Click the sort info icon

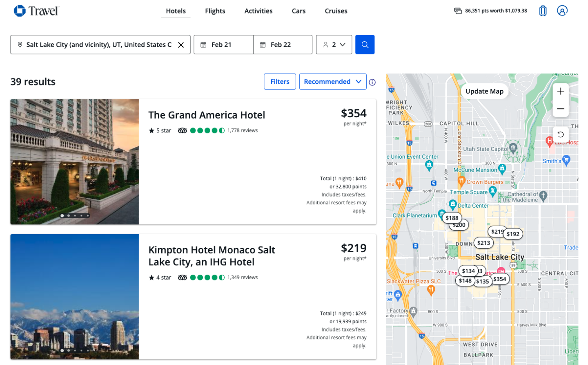click(x=372, y=82)
